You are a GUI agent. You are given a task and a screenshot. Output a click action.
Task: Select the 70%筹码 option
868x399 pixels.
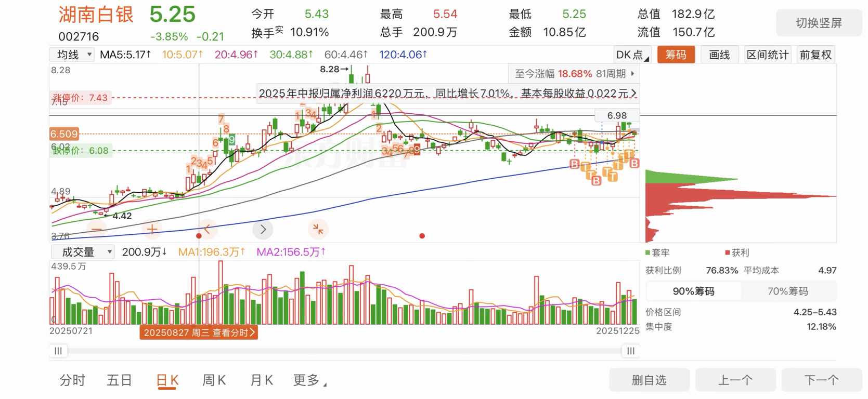788,291
